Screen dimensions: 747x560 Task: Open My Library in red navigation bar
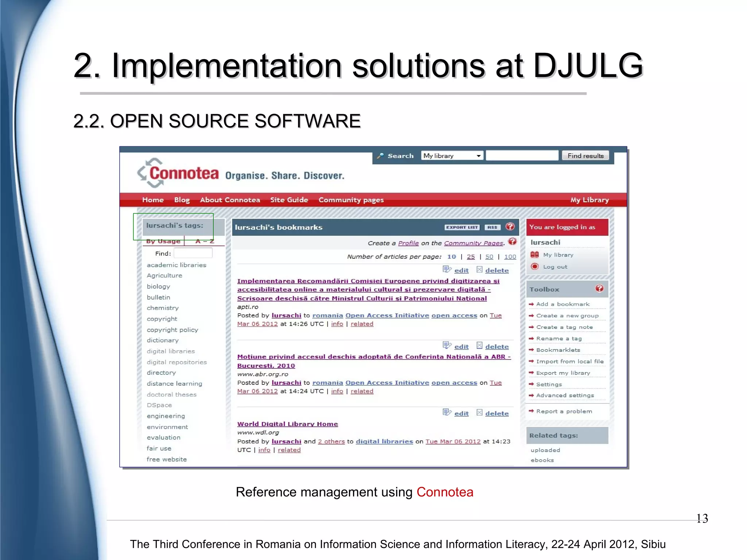pos(589,200)
